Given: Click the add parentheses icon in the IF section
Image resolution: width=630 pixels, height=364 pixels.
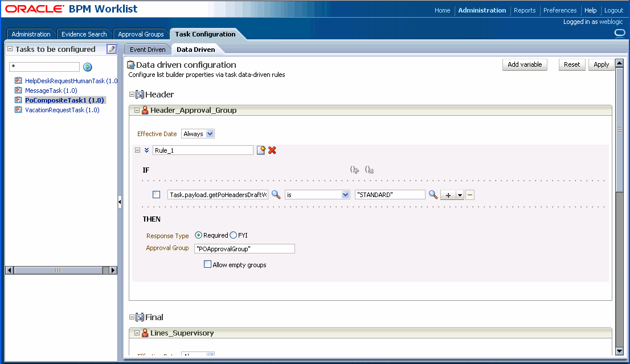Looking at the screenshot, I should [354, 169].
